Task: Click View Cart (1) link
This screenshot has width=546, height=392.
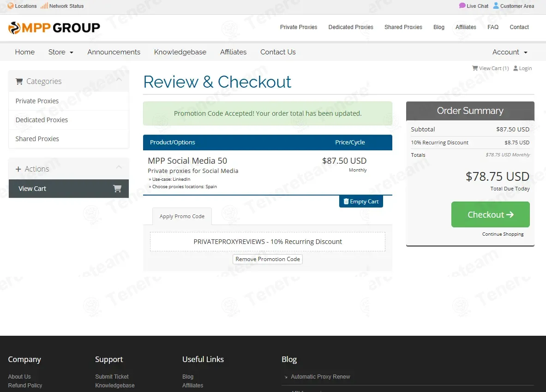Action: [x=490, y=68]
